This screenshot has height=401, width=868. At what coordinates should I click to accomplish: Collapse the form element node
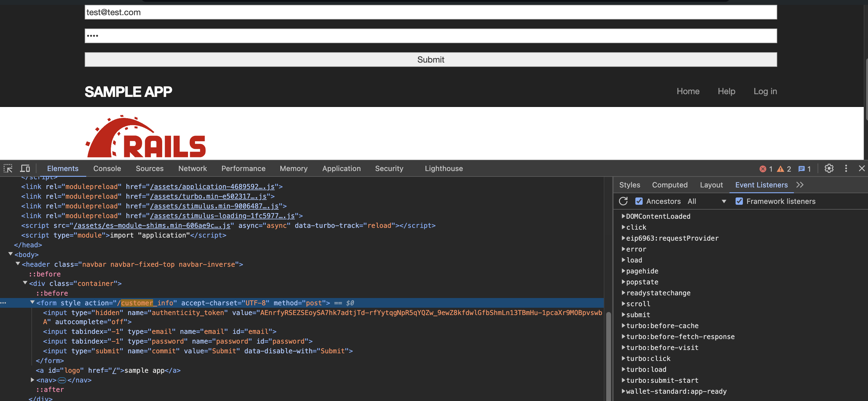coord(32,302)
